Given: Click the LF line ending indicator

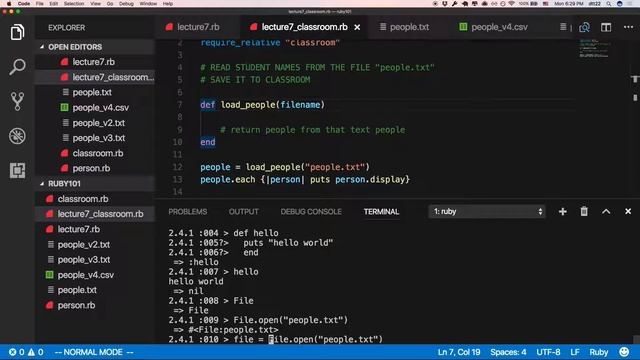Looking at the screenshot, I should [575, 352].
